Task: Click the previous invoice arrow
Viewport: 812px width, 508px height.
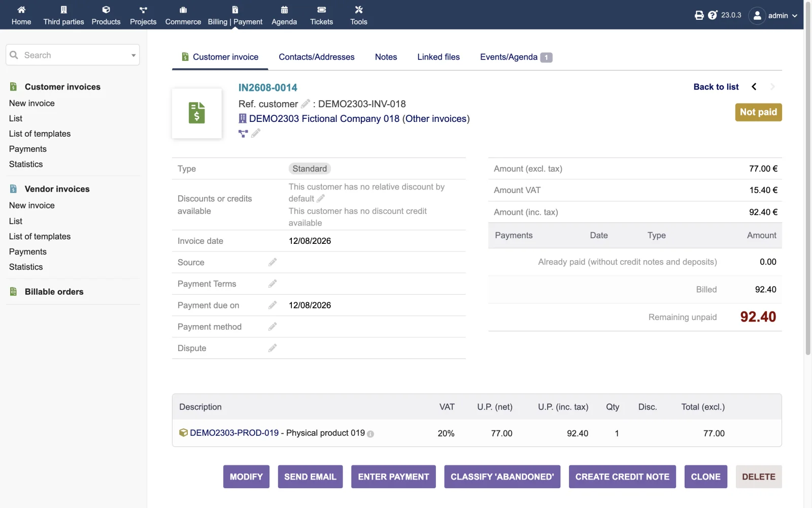Action: (x=754, y=86)
